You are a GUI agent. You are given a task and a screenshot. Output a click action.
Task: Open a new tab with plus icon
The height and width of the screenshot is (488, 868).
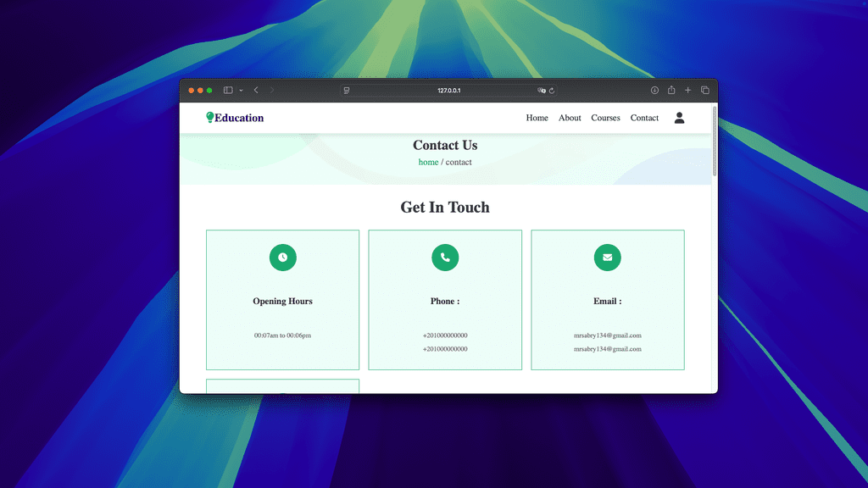coord(688,90)
